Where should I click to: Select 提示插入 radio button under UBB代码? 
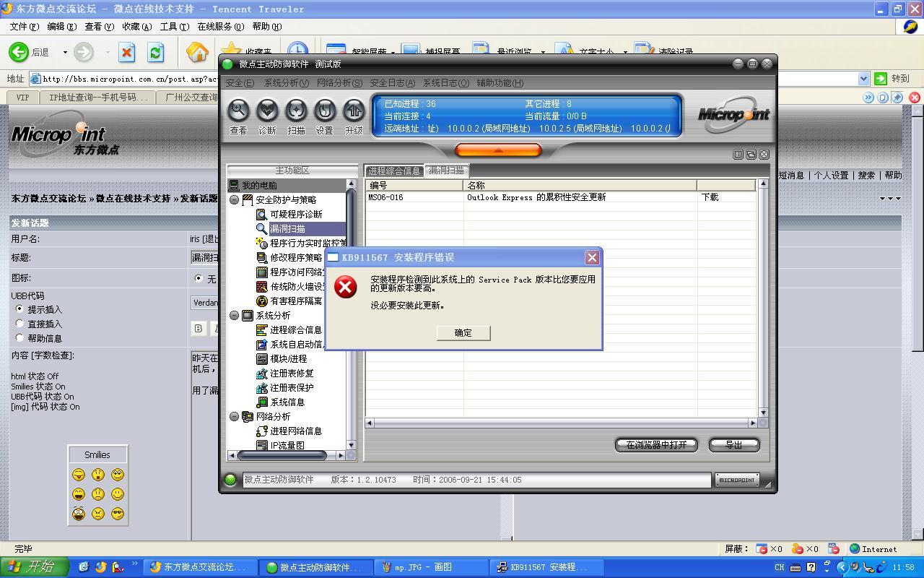[20, 309]
